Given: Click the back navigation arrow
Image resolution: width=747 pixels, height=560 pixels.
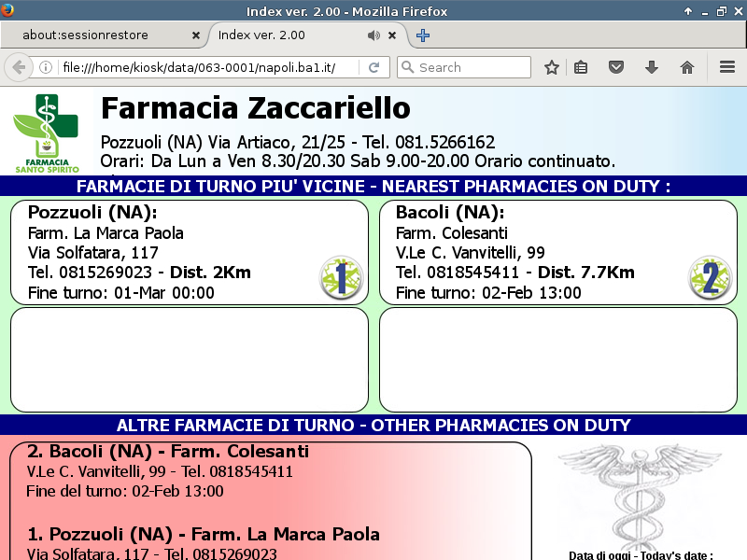Looking at the screenshot, I should [x=18, y=67].
